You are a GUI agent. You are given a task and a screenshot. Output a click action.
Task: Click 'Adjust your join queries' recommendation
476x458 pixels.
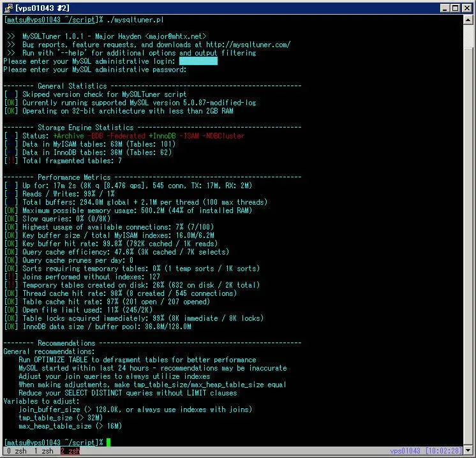click(114, 376)
